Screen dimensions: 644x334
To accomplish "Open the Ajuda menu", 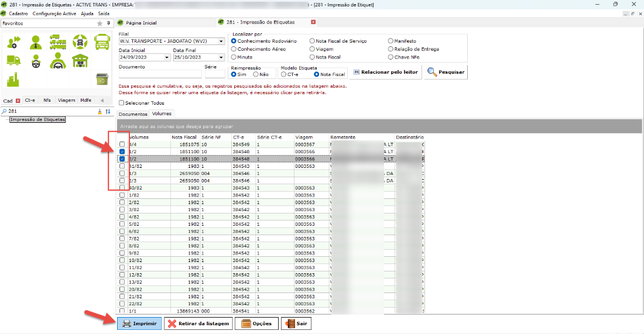I will pyautogui.click(x=87, y=13).
